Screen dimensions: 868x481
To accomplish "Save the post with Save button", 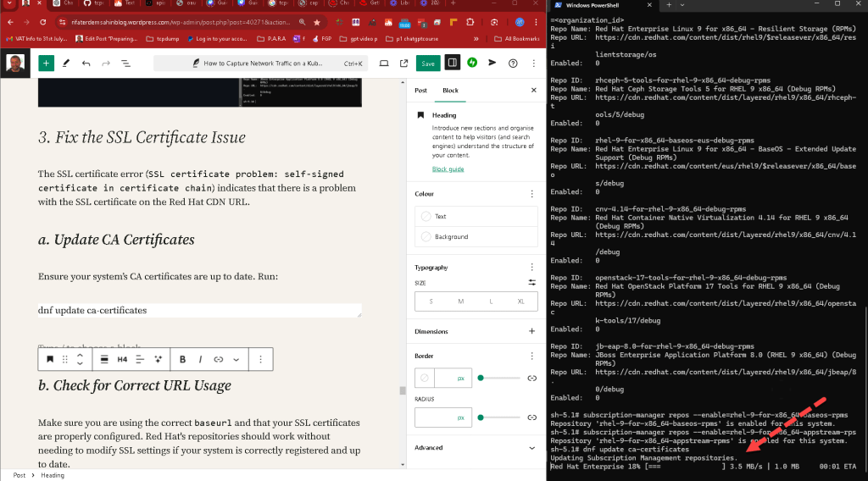I will 428,64.
